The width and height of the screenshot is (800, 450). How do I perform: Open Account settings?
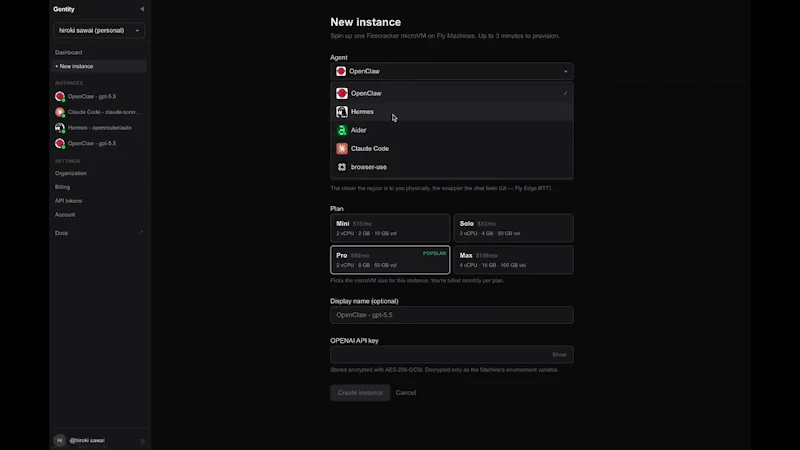point(65,215)
